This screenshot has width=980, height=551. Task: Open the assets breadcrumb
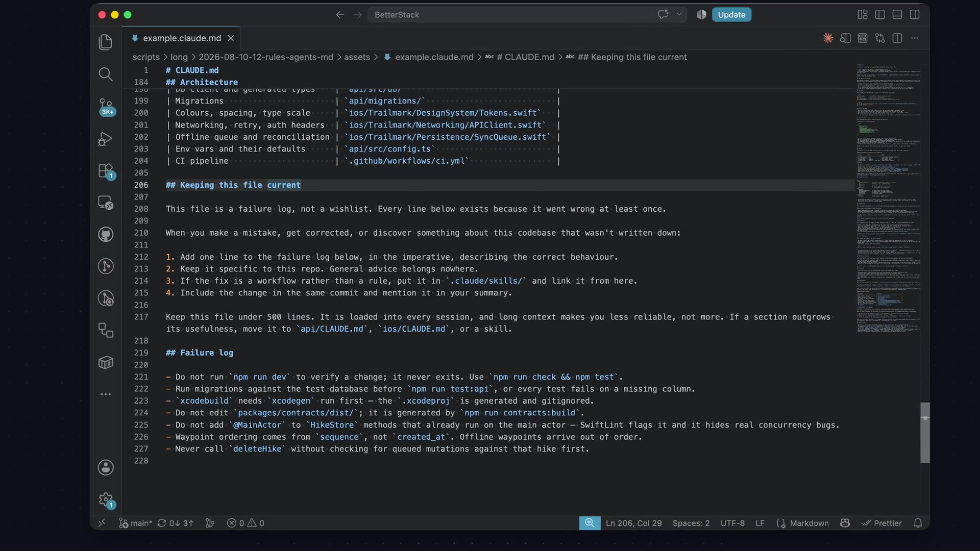pos(357,57)
